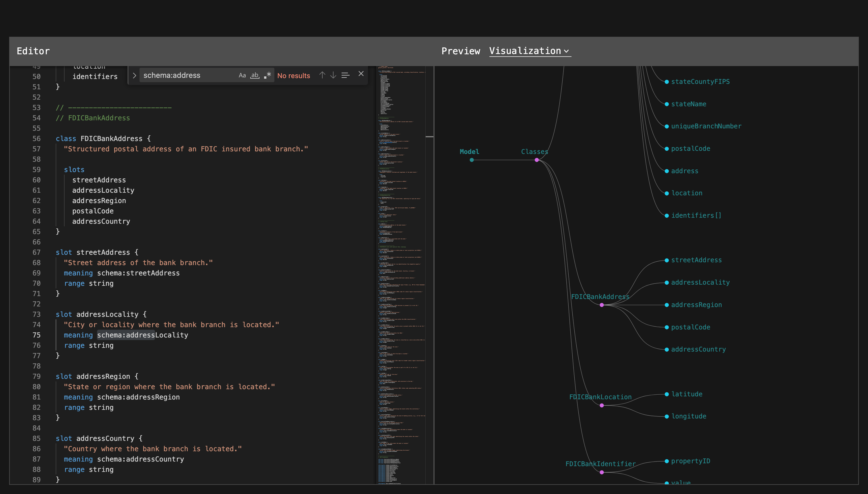Click the Model root node
Viewport: 868px width, 494px height.
[x=471, y=160]
